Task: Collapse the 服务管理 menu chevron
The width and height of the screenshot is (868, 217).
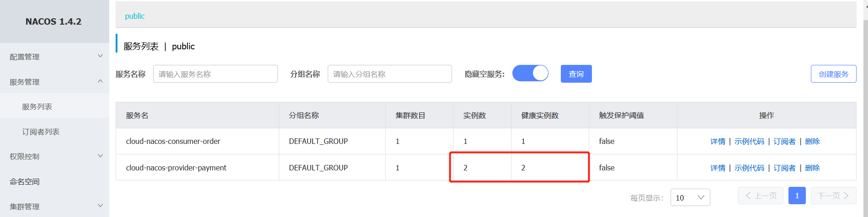Action: click(101, 81)
